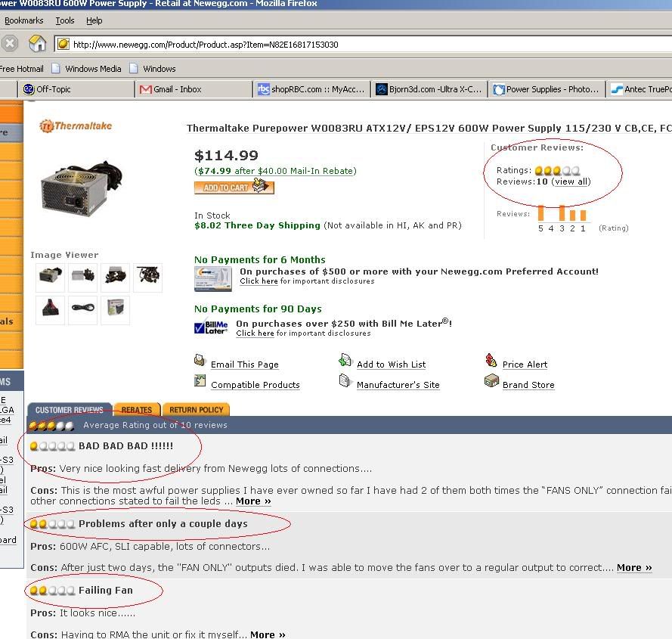Click the Gmail tab favicon

(x=146, y=89)
